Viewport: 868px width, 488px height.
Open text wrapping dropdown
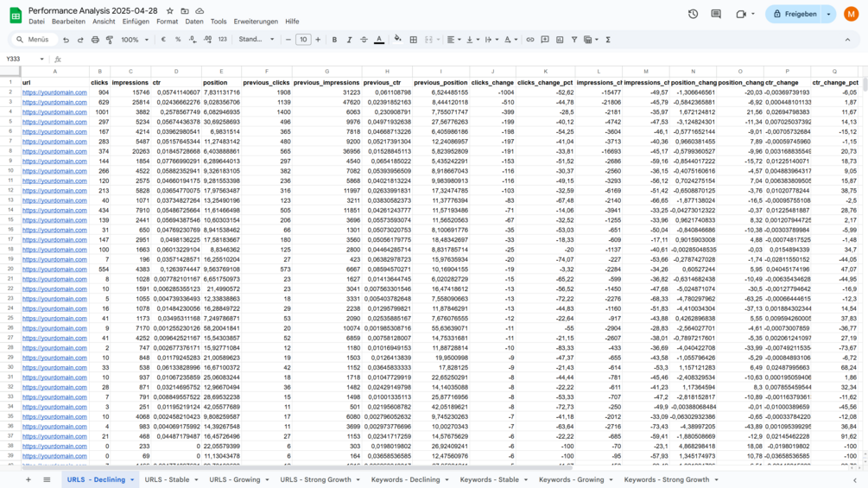491,40
